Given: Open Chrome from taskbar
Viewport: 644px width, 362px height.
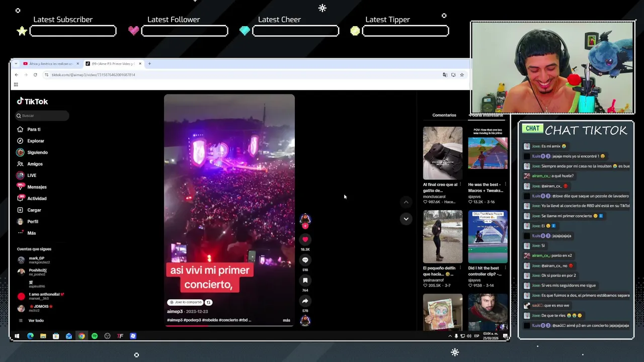Looking at the screenshot, I should point(82,336).
